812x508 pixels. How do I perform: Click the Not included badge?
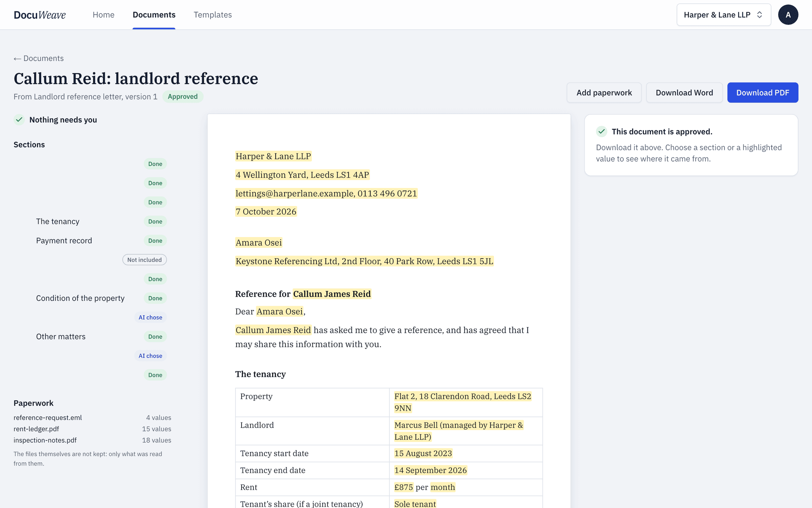coord(144,260)
